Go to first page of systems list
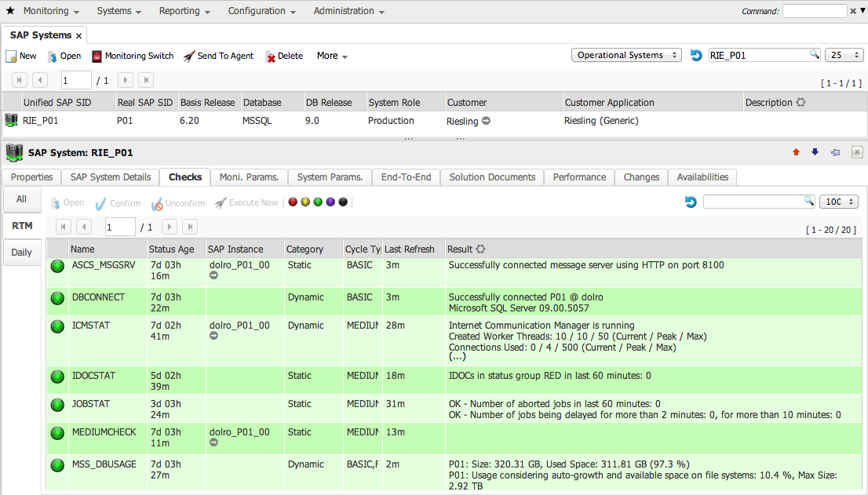This screenshot has height=495, width=868. tap(20, 80)
